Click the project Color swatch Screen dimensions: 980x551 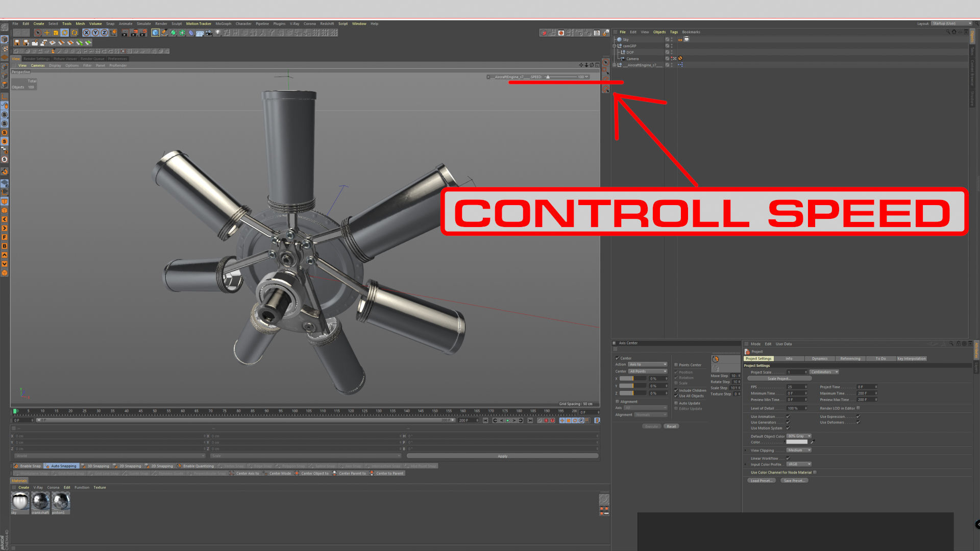coord(797,442)
